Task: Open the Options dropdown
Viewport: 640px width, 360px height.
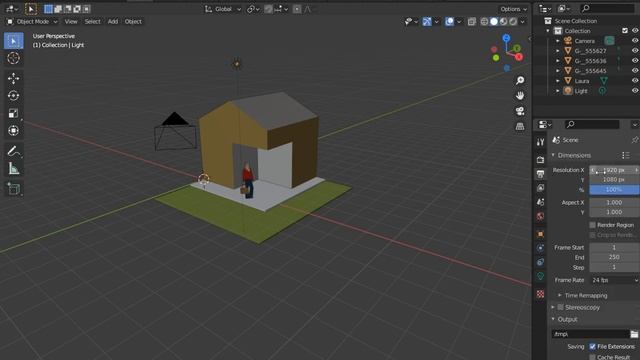Action: click(513, 9)
